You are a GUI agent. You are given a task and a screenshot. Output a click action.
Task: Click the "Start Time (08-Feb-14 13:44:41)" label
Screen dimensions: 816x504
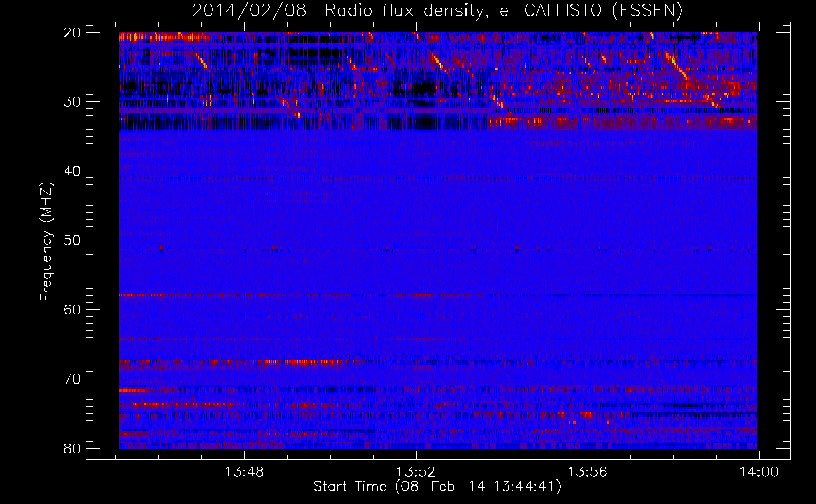[x=437, y=487]
